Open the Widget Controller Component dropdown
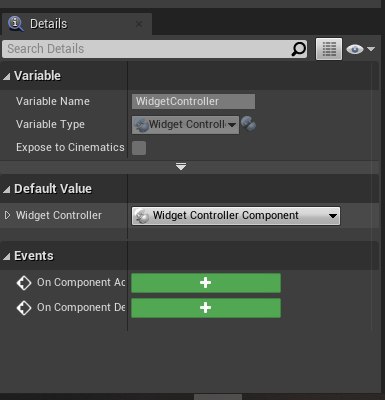385x400 pixels. pyautogui.click(x=236, y=216)
